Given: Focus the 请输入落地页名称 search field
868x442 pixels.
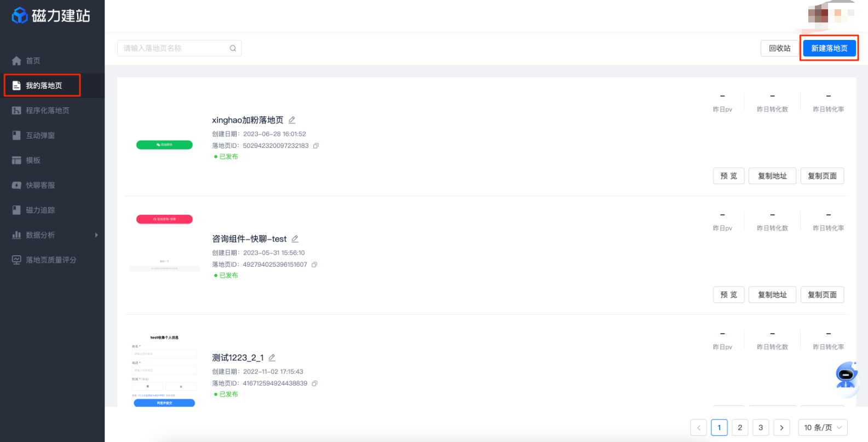Looking at the screenshot, I should [179, 48].
